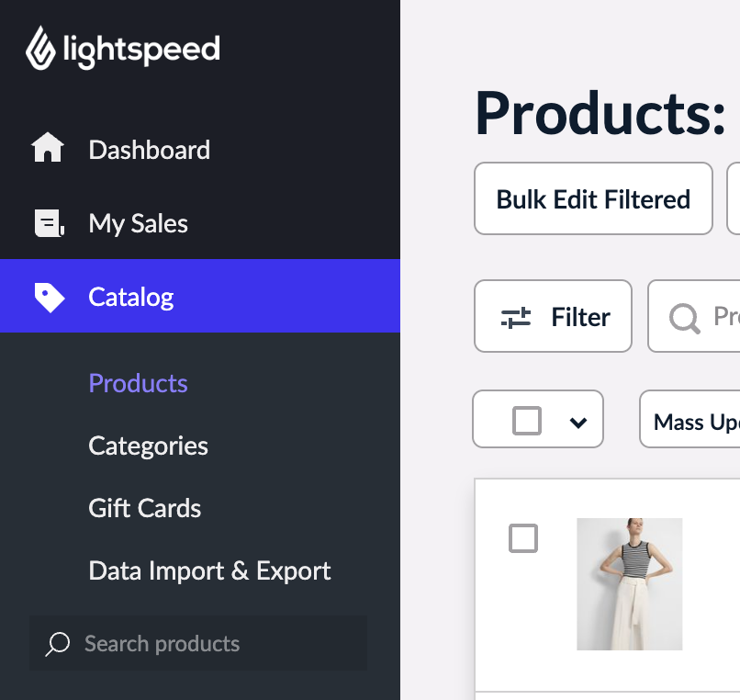Click the Mass Update button
Image resolution: width=740 pixels, height=700 pixels.
coord(690,419)
